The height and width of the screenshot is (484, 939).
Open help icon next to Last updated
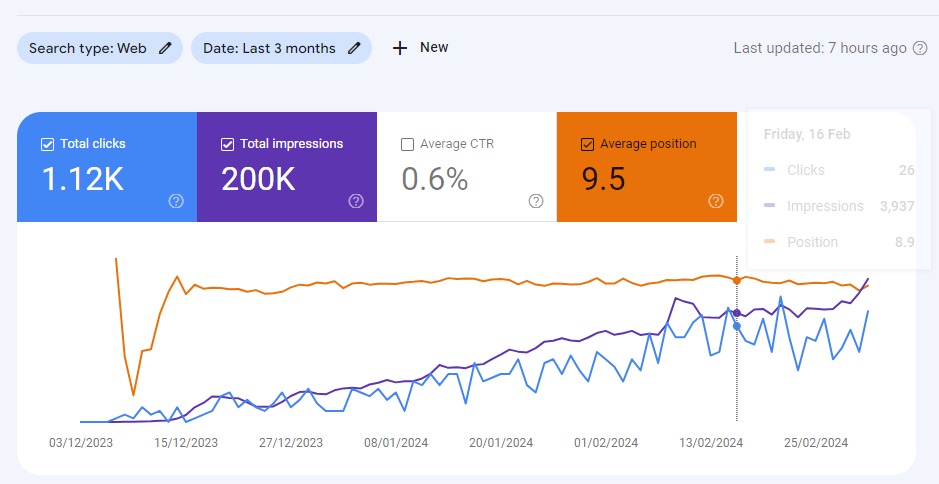pyautogui.click(x=920, y=48)
